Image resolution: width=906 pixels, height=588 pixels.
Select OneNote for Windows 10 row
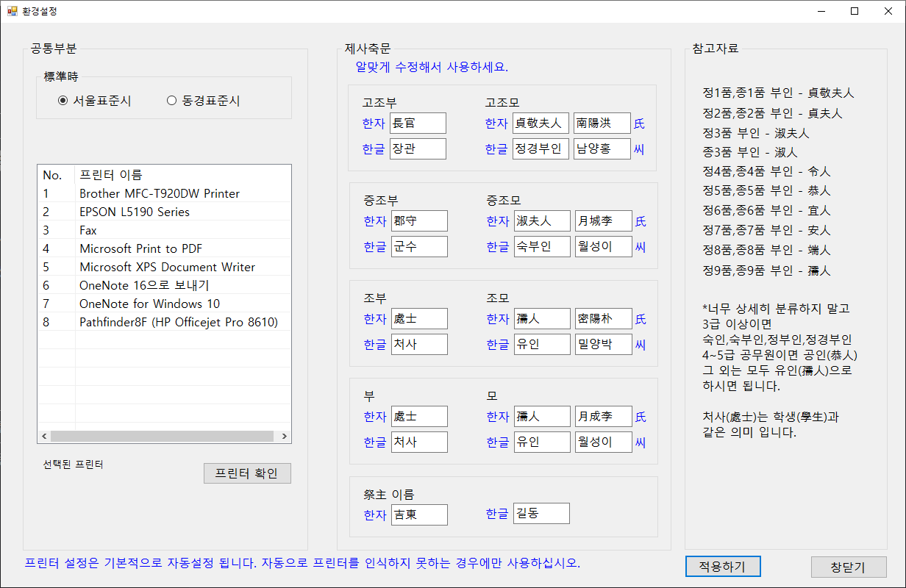164,304
